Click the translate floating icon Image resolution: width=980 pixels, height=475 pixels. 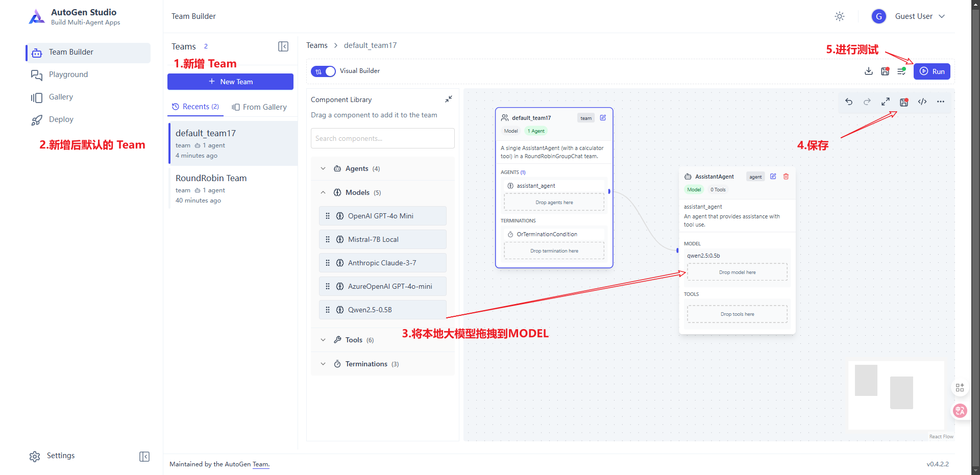[x=960, y=410]
